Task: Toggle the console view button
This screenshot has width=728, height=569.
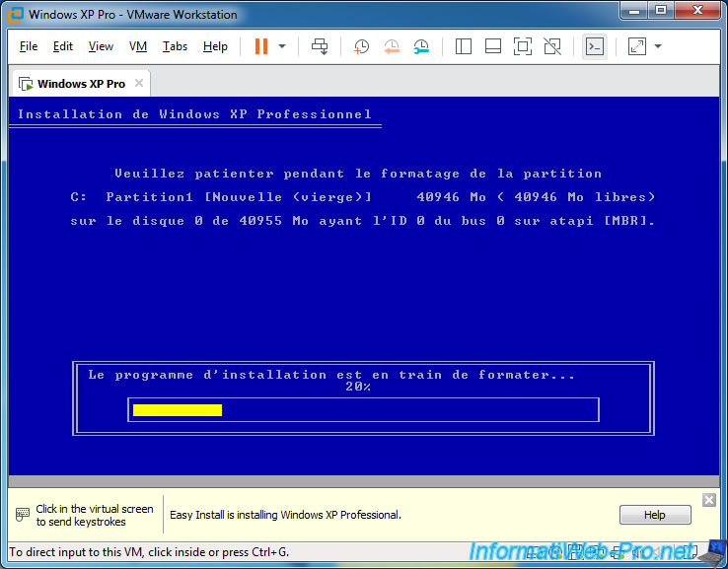Action: click(x=595, y=46)
